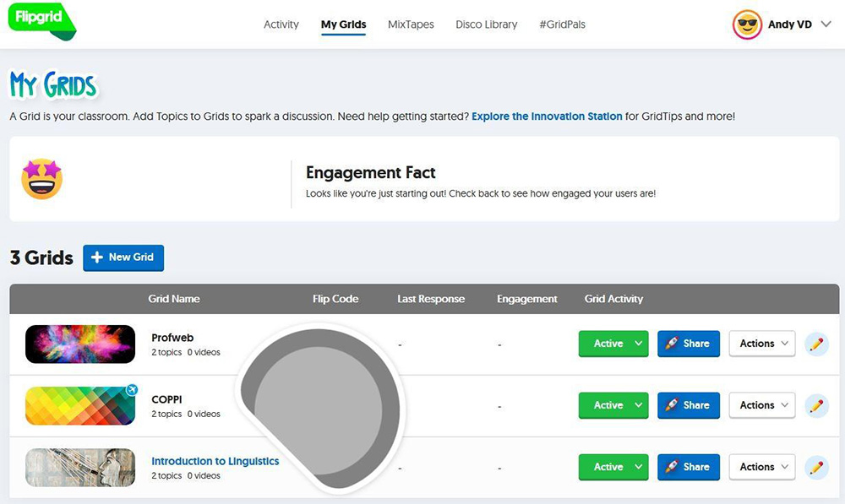Open the Activity tab
The height and width of the screenshot is (504, 845).
click(281, 24)
